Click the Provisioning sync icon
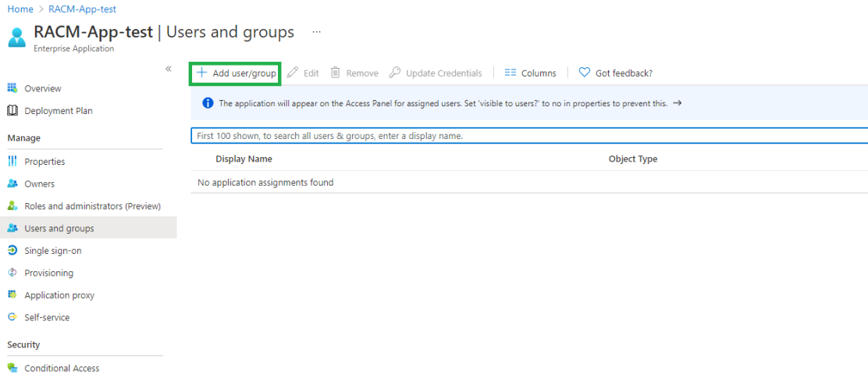This screenshot has height=382, width=868. click(x=12, y=273)
